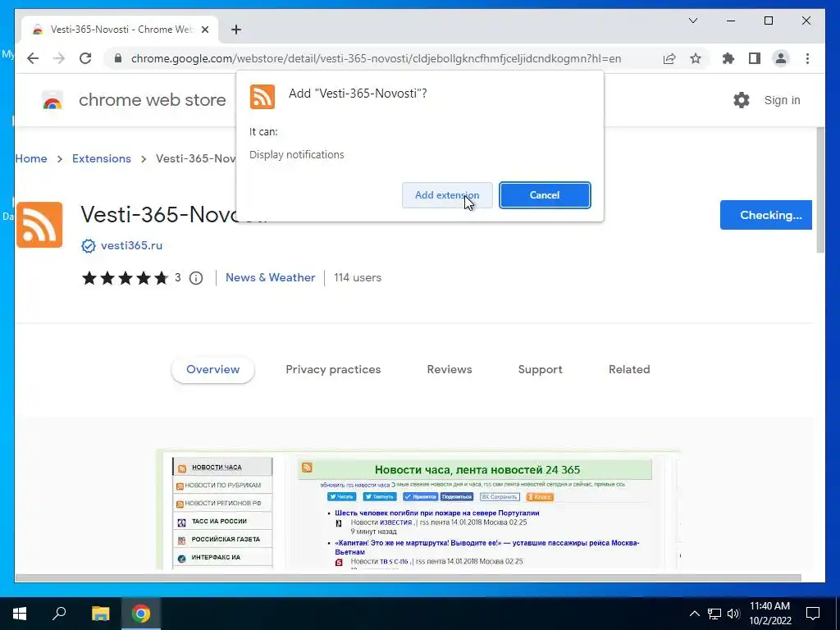This screenshot has width=840, height=630.
Task: Click the Chrome Web Store rainbow logo
Action: [x=52, y=100]
